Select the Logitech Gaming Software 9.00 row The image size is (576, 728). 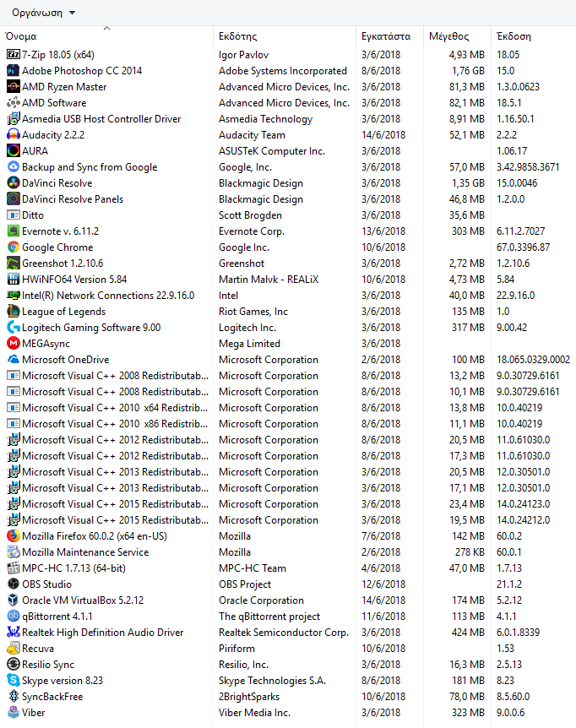[288, 328]
